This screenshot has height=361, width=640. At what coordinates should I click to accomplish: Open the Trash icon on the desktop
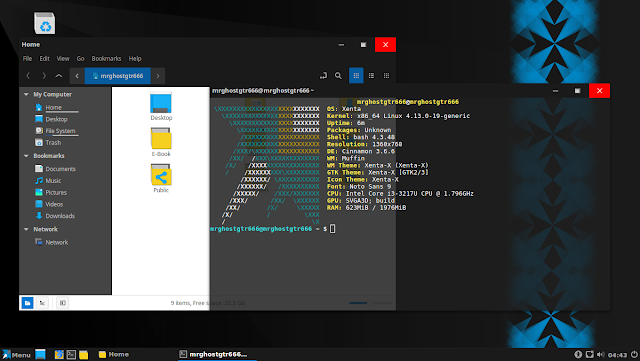[x=44, y=23]
